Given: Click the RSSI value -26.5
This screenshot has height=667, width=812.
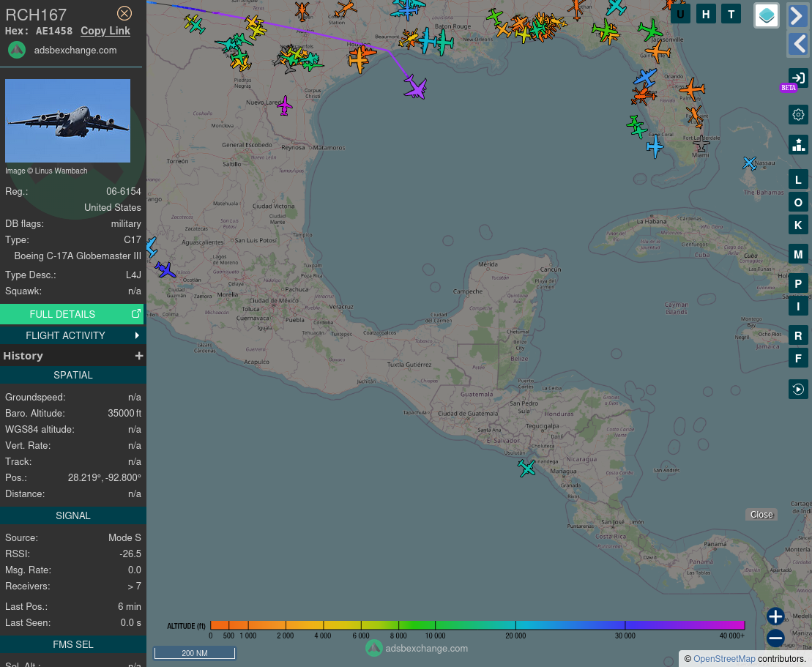Looking at the screenshot, I should pyautogui.click(x=130, y=554).
